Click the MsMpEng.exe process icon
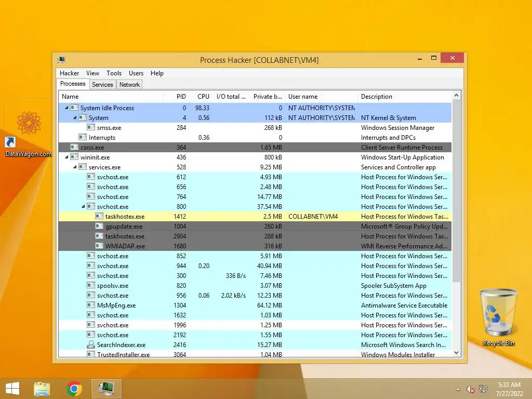The image size is (532, 399). (90, 305)
